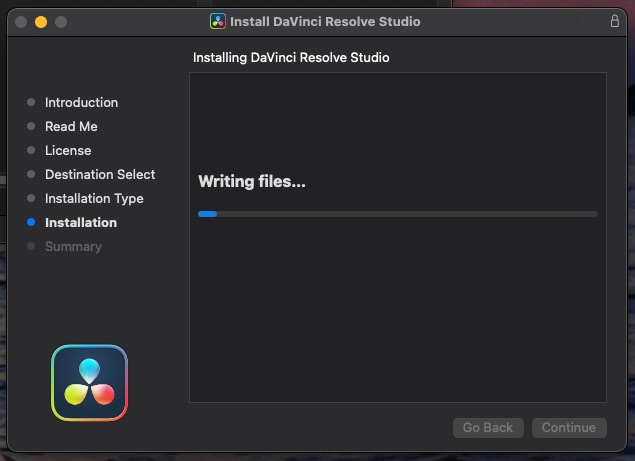Click the Continue button
The image size is (635, 461).
(569, 427)
